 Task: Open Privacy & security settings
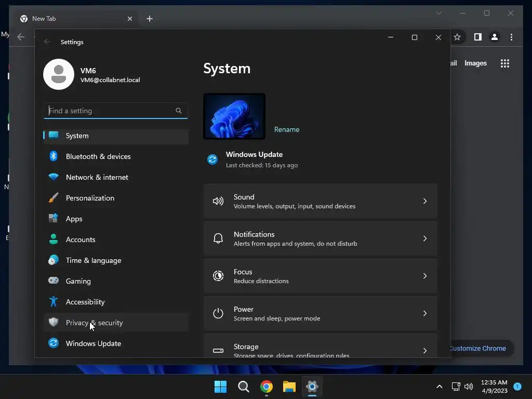[116, 323]
